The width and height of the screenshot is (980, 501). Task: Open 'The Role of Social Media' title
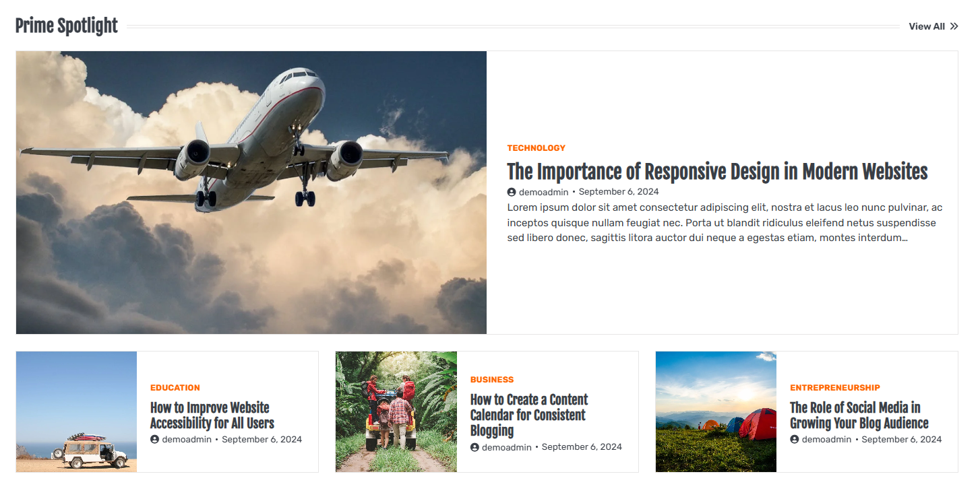point(859,415)
